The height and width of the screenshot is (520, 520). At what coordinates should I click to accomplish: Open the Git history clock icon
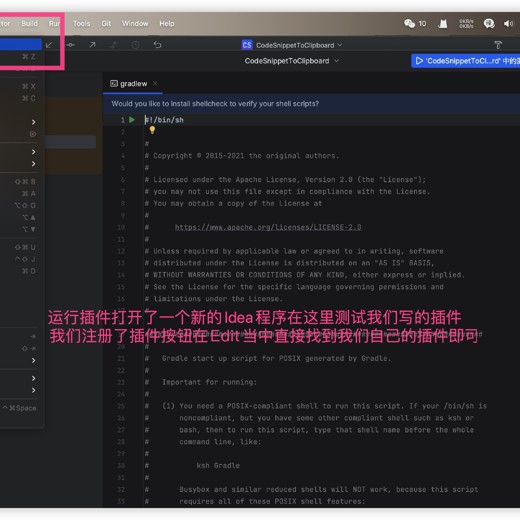pyautogui.click(x=135, y=45)
